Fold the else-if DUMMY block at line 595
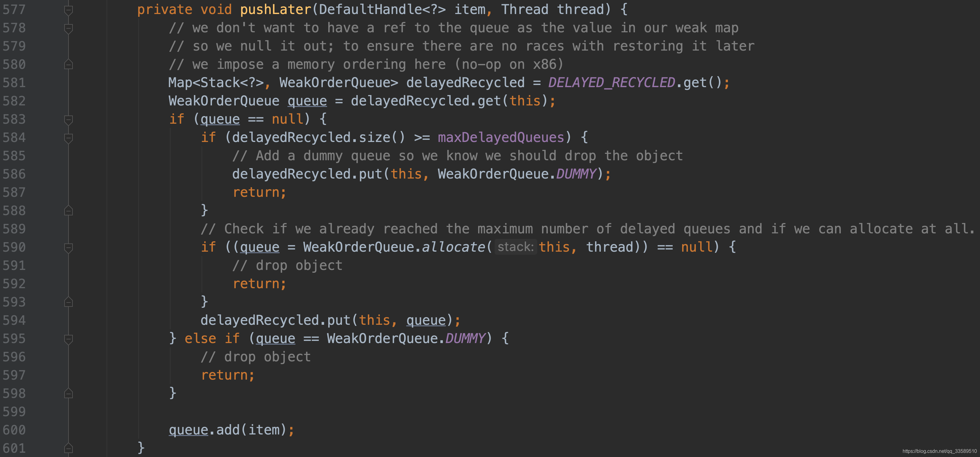 (x=69, y=339)
